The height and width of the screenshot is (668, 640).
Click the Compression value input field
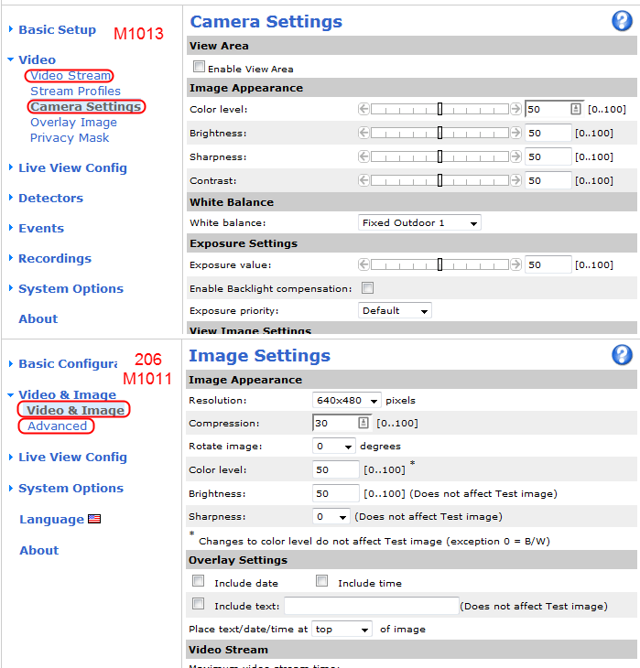coord(335,423)
